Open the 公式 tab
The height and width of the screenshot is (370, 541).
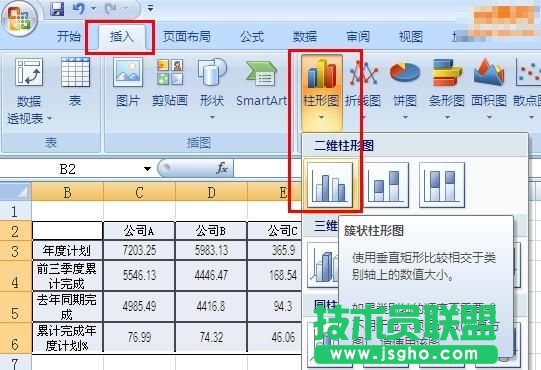pos(252,36)
